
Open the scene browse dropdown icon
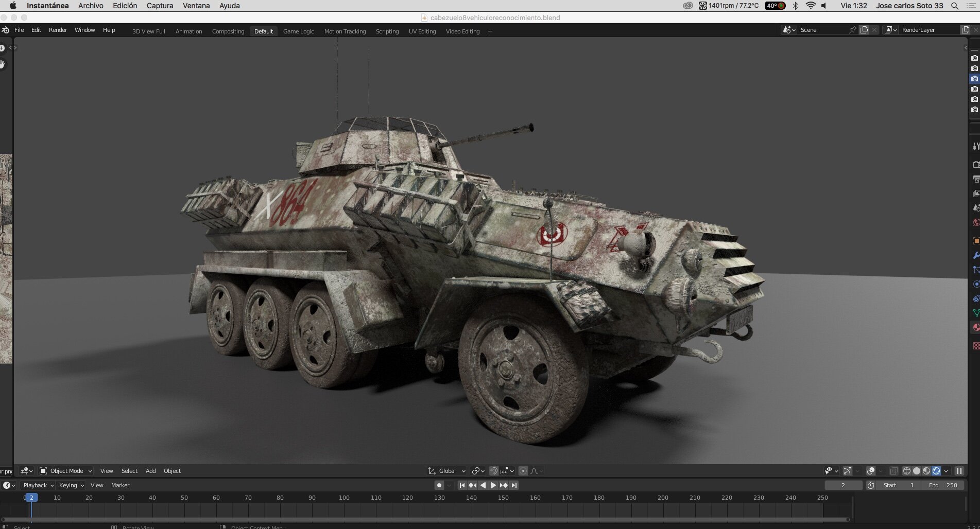tap(789, 30)
